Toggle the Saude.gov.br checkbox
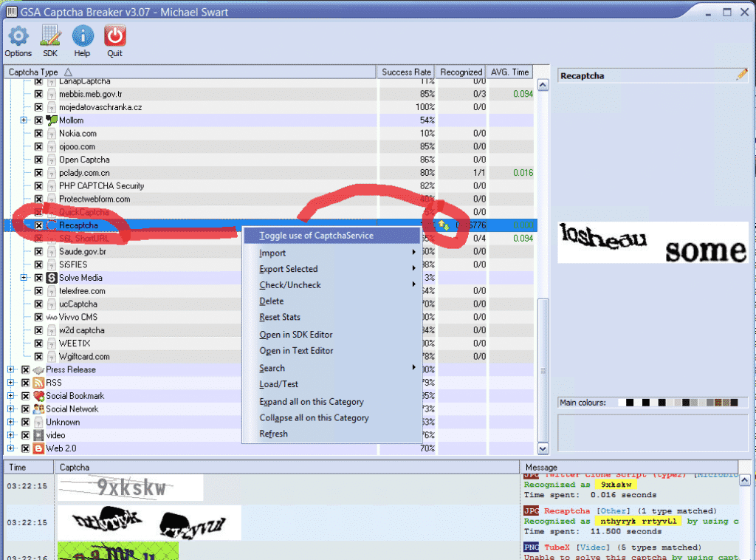Image resolution: width=756 pixels, height=560 pixels. 38,252
